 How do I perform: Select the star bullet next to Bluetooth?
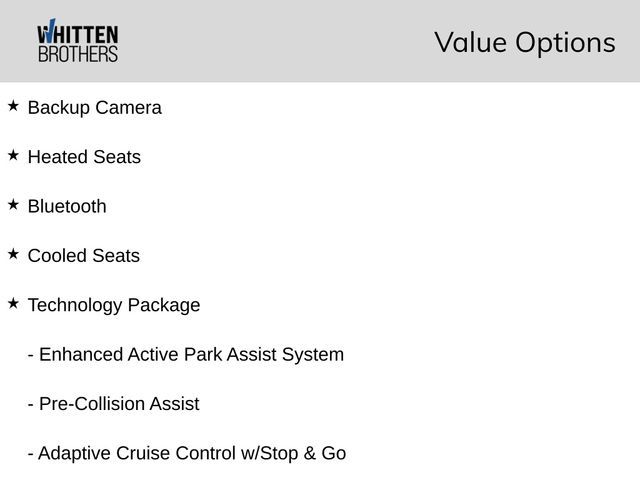tap(13, 204)
